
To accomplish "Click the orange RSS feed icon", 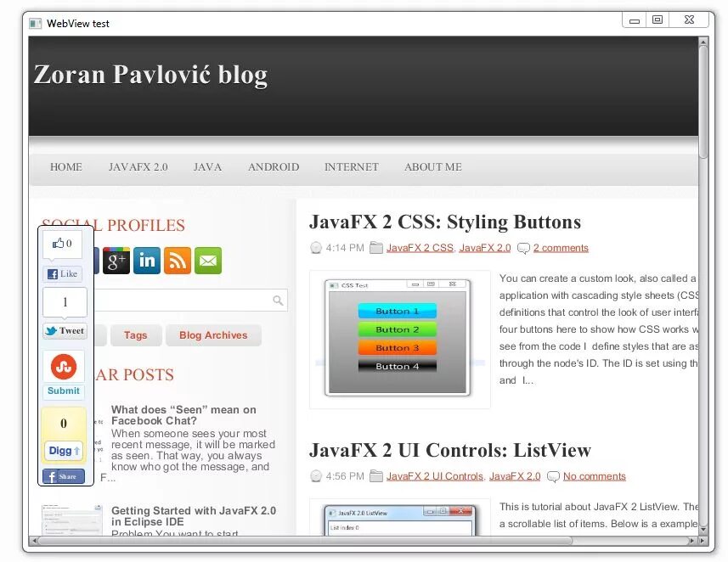I will click(x=178, y=261).
